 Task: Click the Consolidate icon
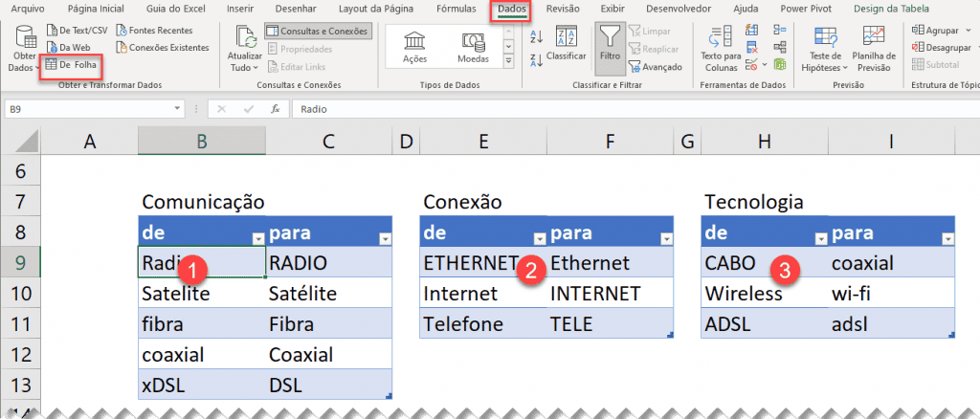pos(779,30)
